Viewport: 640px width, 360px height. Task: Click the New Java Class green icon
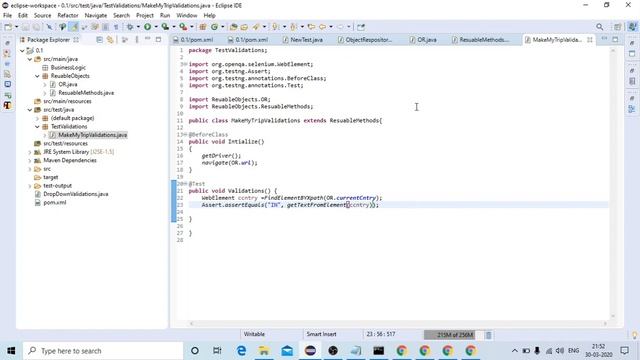click(x=214, y=27)
